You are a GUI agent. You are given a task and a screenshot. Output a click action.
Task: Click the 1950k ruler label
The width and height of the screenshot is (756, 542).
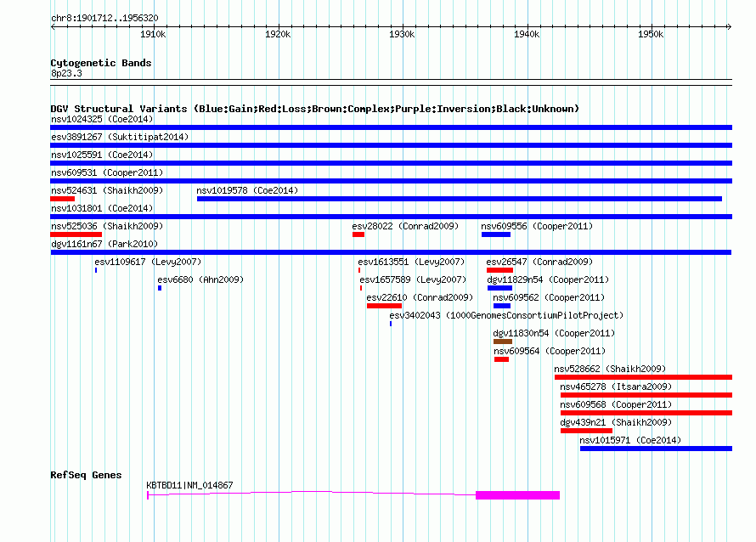651,34
